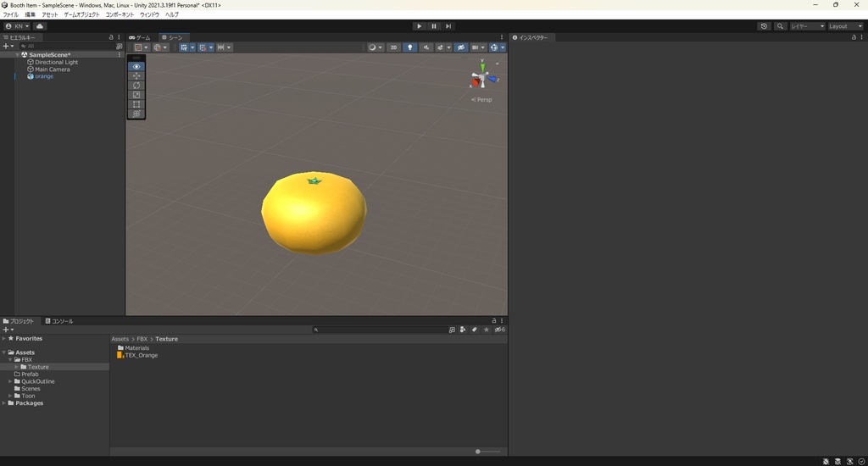Toggle 2D mode in Scene view
The height and width of the screenshot is (466, 868).
(393, 47)
